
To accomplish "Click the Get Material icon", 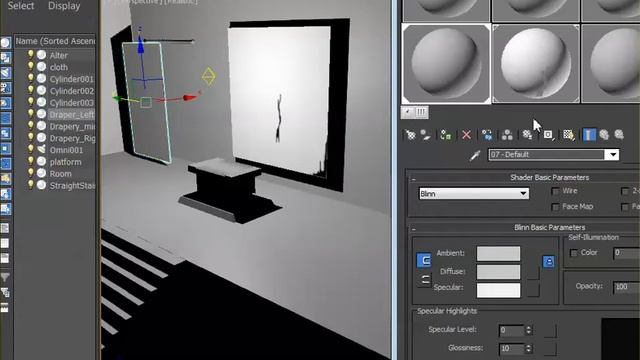I will click(x=410, y=135).
